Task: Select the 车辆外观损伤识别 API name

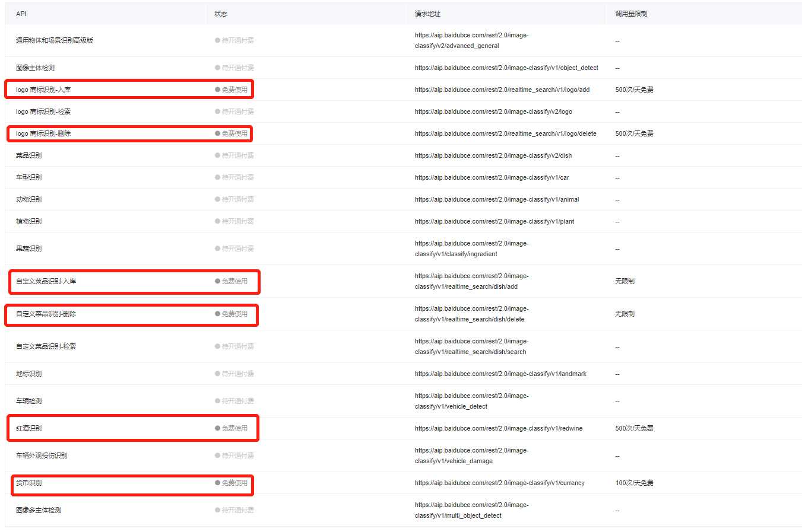Action: 42,455
